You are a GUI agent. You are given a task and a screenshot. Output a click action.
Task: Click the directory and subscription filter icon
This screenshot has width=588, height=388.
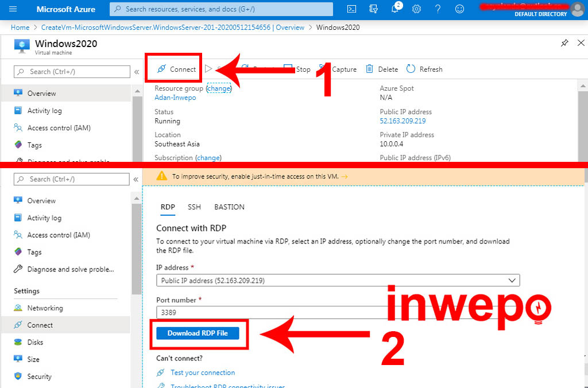[374, 9]
